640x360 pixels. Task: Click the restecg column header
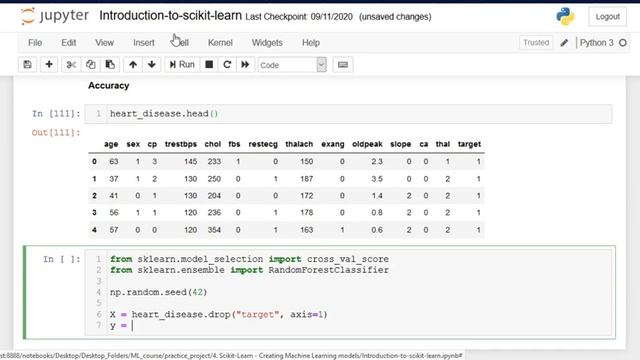pyautogui.click(x=263, y=144)
